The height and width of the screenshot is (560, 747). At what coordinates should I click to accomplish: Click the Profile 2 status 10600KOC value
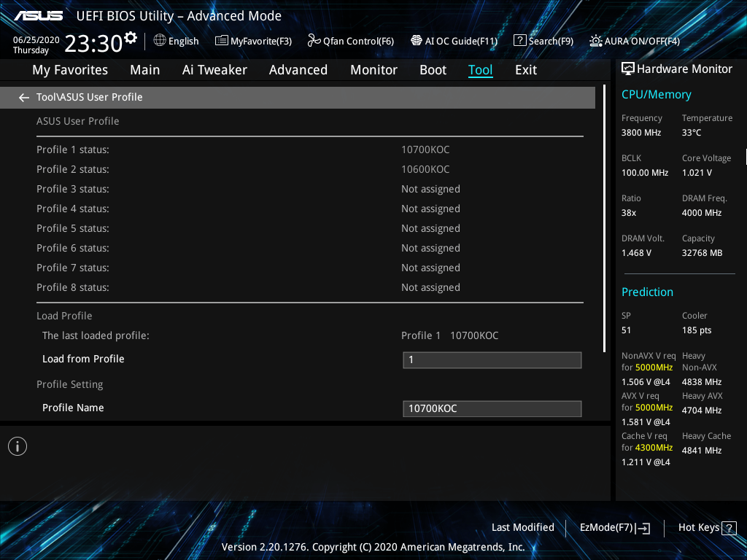pos(425,169)
